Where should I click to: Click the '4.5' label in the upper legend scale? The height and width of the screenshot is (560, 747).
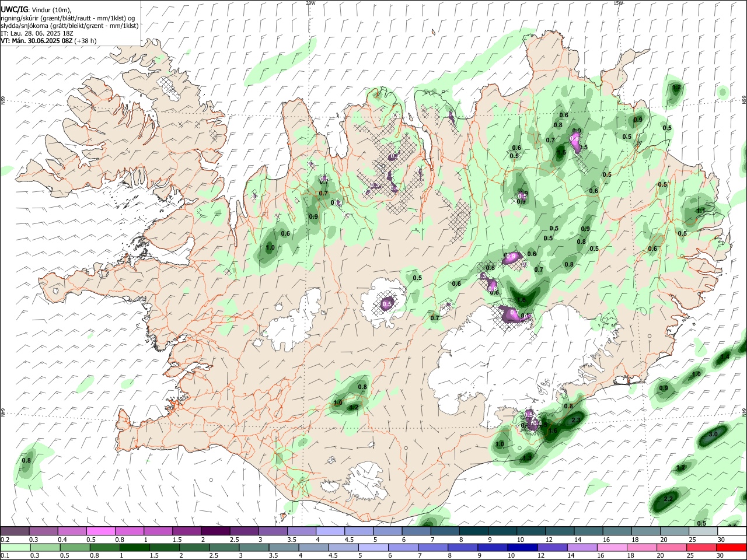click(x=349, y=539)
